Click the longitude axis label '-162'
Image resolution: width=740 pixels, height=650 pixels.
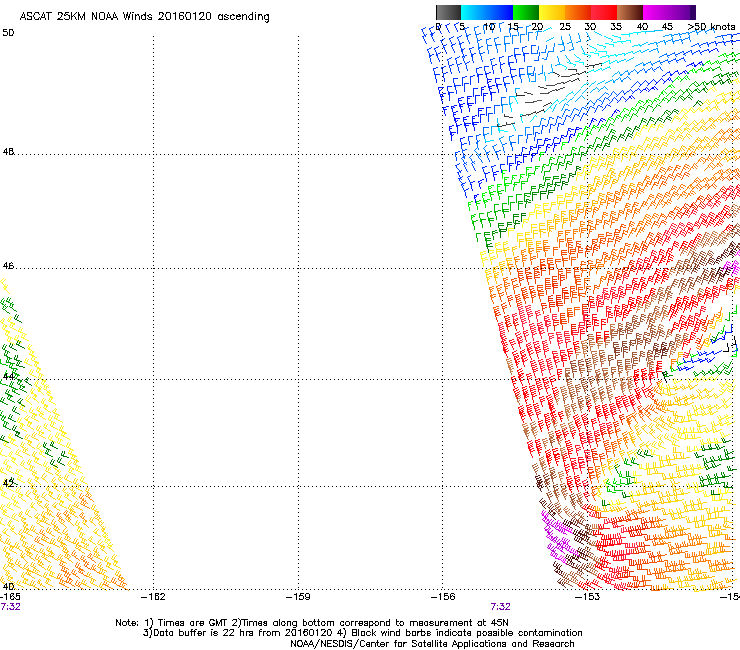coord(153,597)
